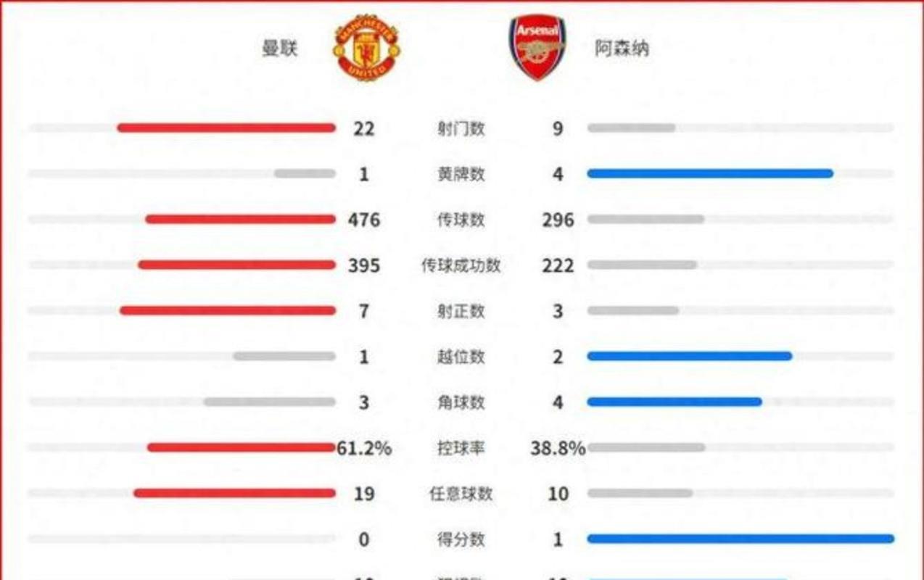Select the 传球成功数 label
Viewport: 924px width, 580px height.
[x=461, y=265]
